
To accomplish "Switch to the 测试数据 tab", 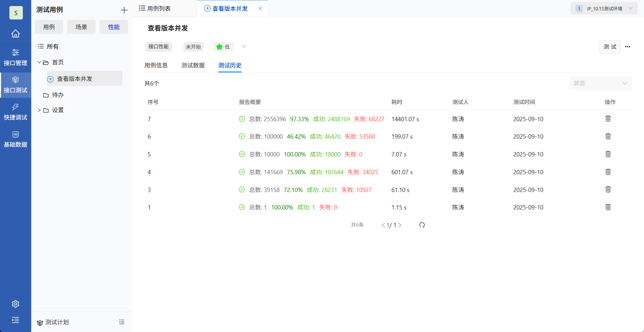I will click(x=193, y=65).
